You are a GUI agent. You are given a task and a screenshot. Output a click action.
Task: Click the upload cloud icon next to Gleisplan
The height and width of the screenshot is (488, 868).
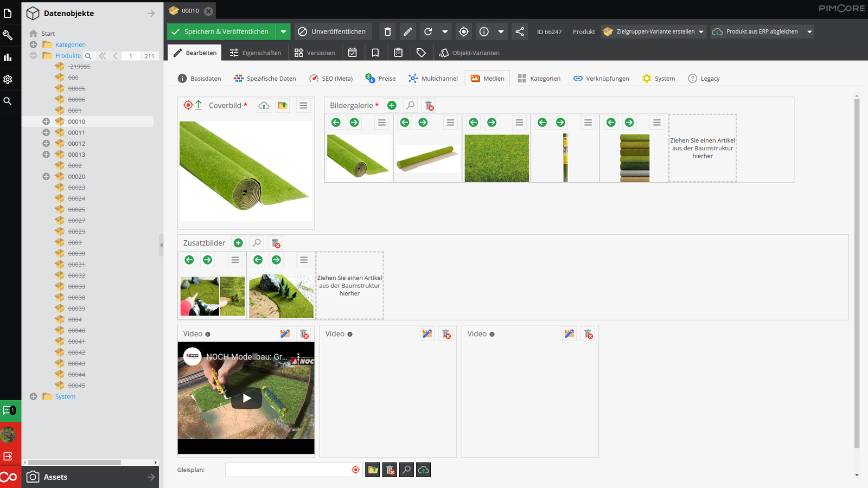pyautogui.click(x=424, y=470)
